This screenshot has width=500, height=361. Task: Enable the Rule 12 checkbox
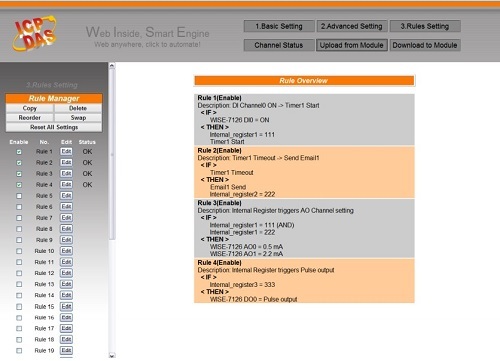(19, 273)
